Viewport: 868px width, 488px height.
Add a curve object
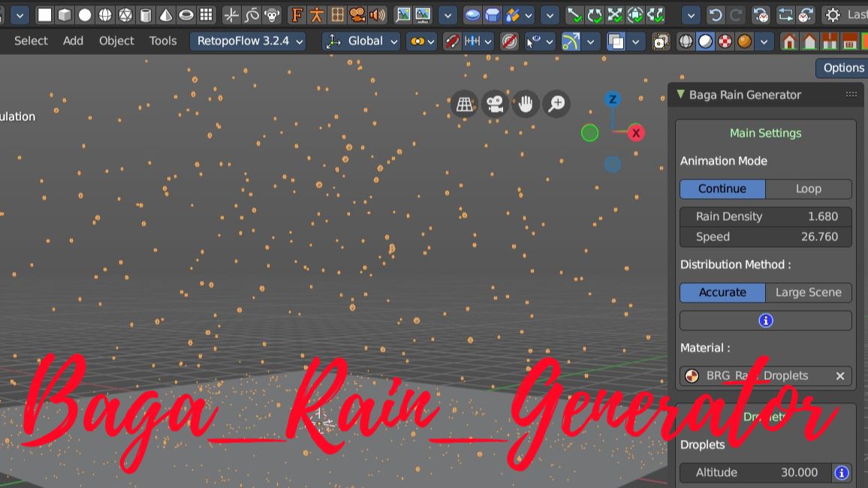252,15
